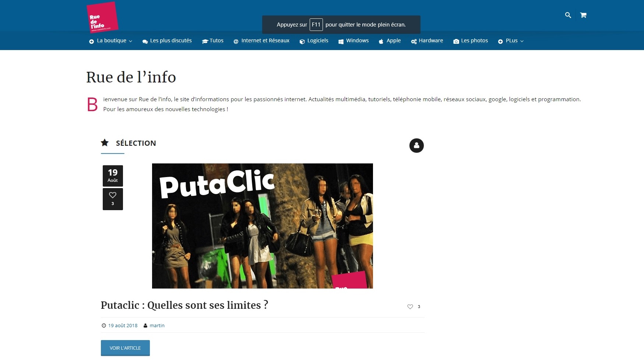Click the 19 août 2018 date link

(123, 325)
